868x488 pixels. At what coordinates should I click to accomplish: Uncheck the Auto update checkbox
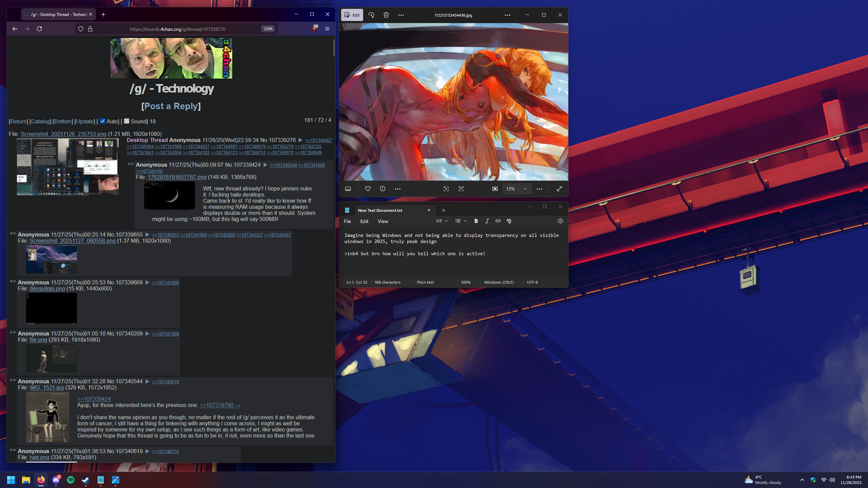(102, 121)
